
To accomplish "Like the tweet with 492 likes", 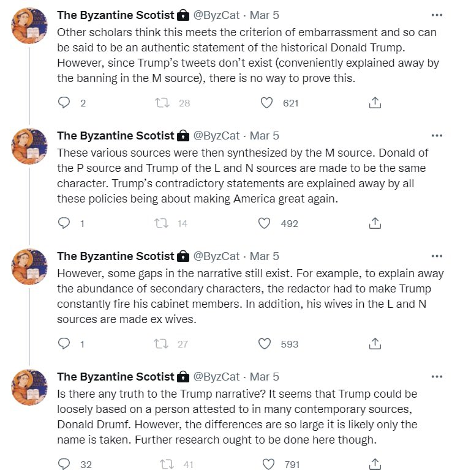I will 264,223.
